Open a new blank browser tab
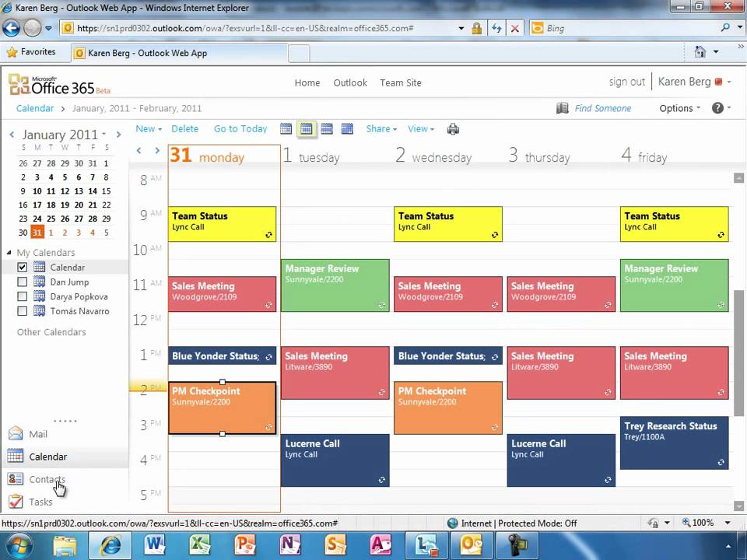 [299, 53]
